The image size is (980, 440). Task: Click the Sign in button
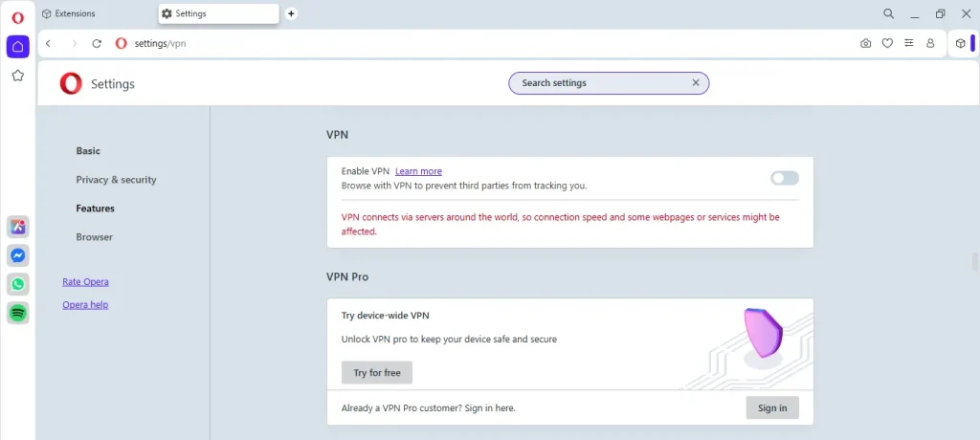click(772, 408)
